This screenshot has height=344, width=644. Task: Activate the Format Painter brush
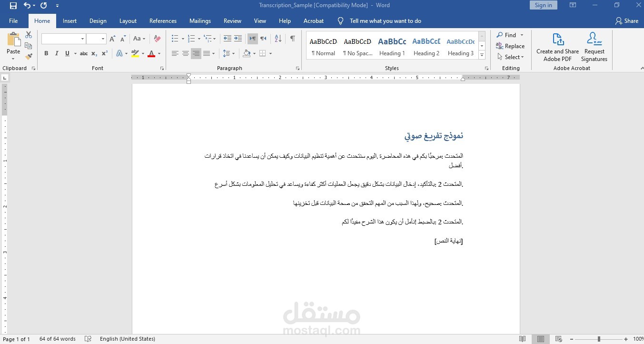[29, 56]
